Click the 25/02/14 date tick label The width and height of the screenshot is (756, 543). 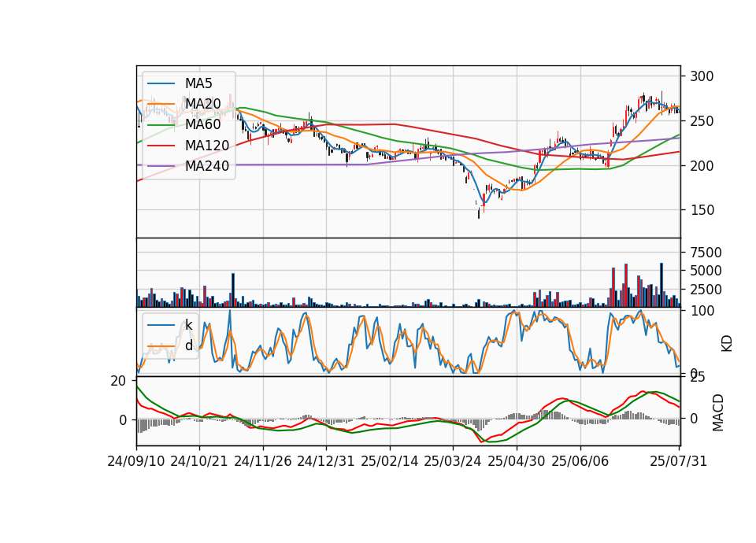click(x=390, y=461)
